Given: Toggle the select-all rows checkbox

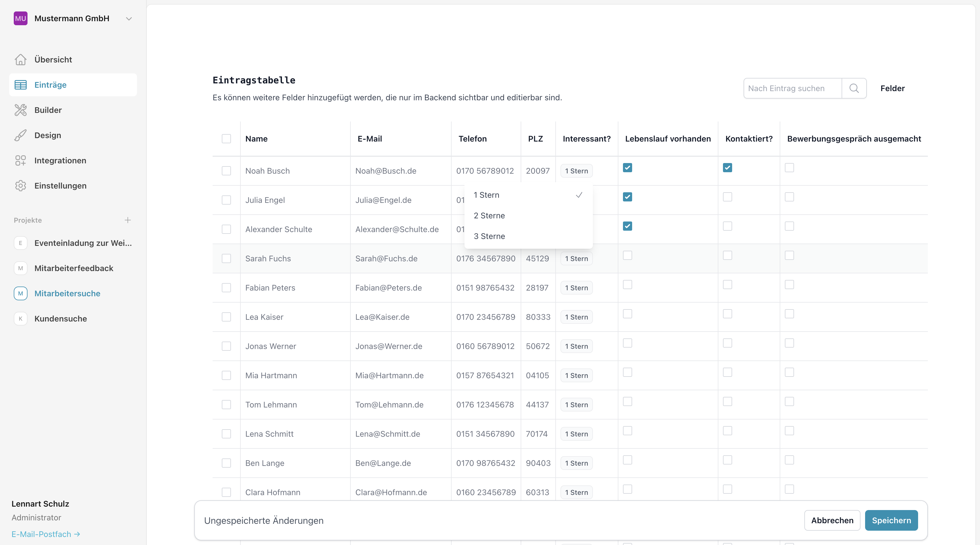Looking at the screenshot, I should (x=226, y=138).
